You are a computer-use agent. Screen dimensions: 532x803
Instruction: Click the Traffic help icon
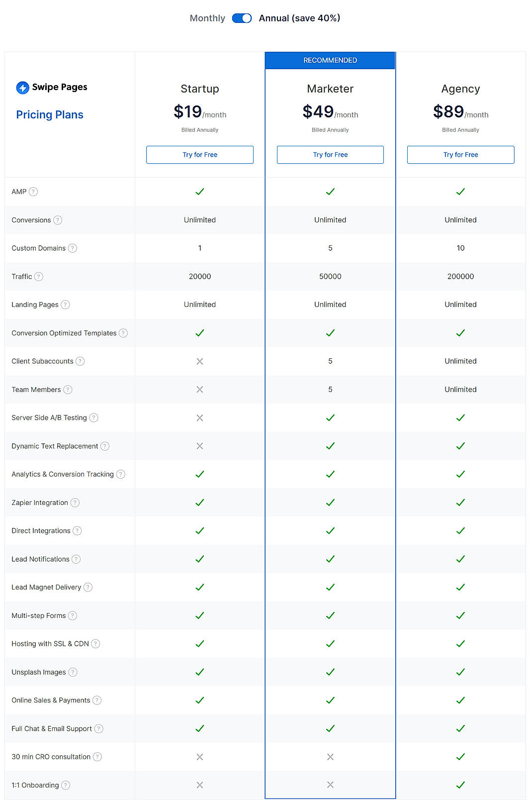[39, 276]
